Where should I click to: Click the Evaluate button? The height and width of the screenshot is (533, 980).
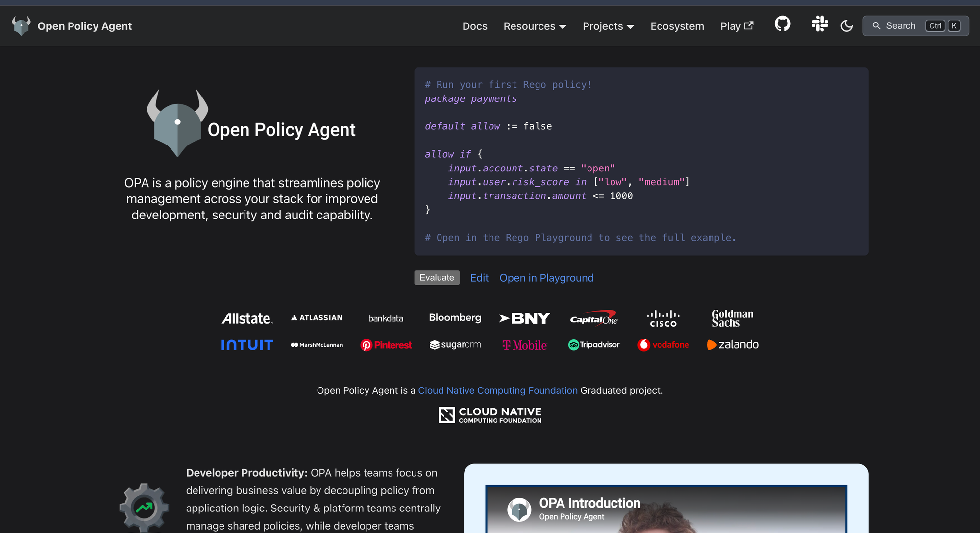437,278
